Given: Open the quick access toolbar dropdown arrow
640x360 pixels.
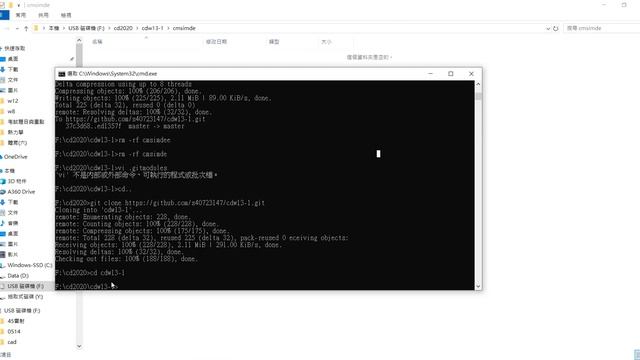Looking at the screenshot, I should [18, 5].
